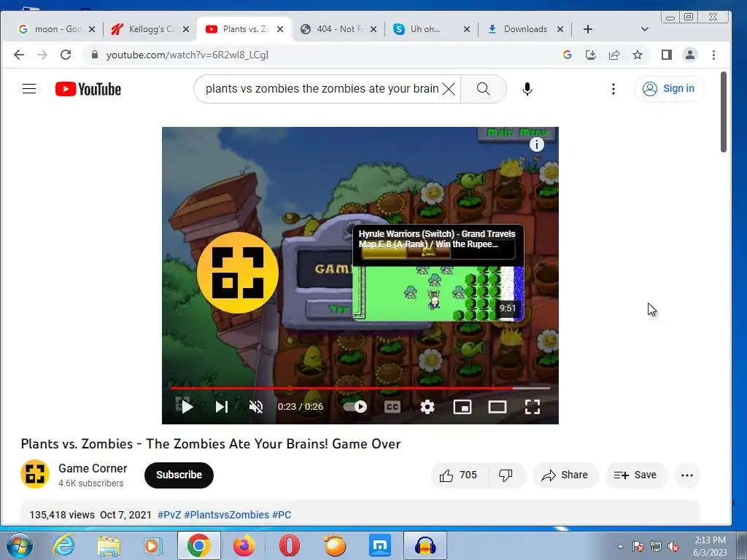747x560 pixels.
Task: Toggle the Chrome side panel
Action: (x=667, y=55)
